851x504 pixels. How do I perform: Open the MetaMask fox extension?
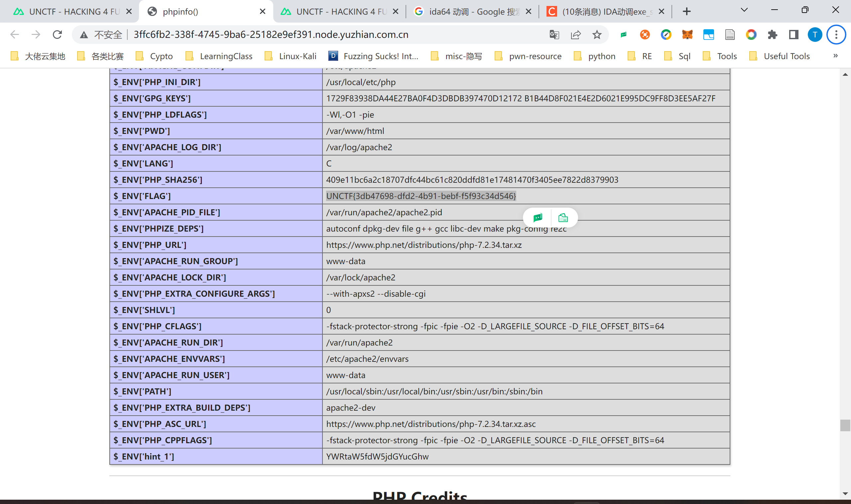pos(687,35)
